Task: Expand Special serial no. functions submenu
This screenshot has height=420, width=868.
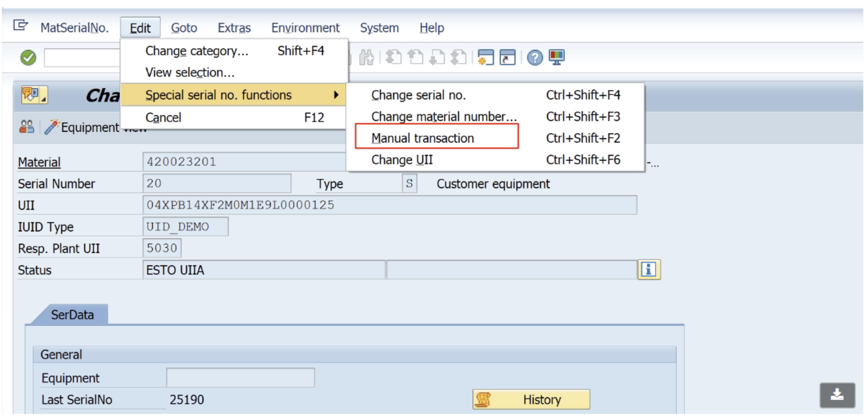Action: (x=233, y=95)
